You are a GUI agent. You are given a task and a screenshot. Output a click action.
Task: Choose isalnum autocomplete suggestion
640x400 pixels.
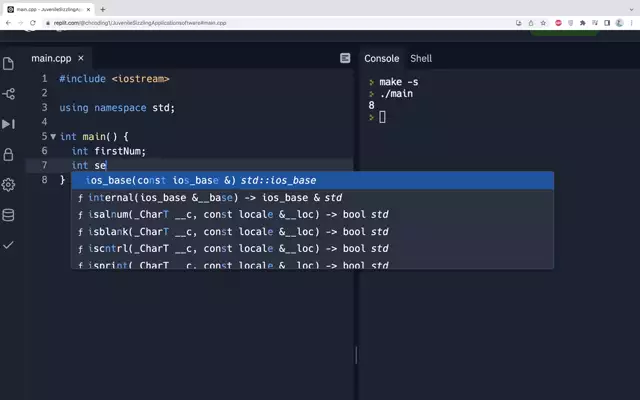tap(313, 215)
